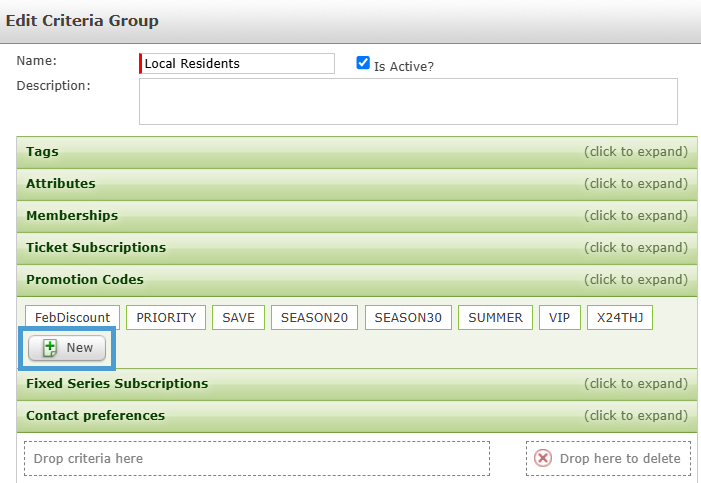Click the Drop here to delete zone

click(x=608, y=458)
